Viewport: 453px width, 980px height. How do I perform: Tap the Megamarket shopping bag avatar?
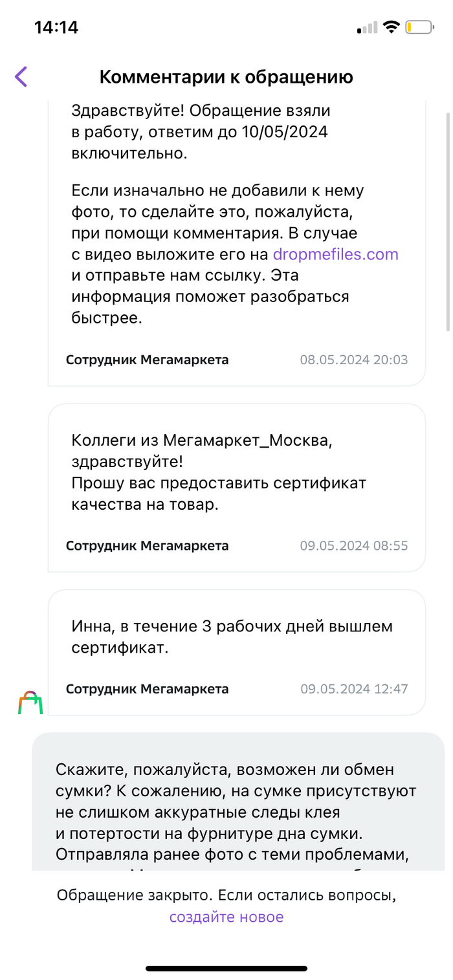30,702
